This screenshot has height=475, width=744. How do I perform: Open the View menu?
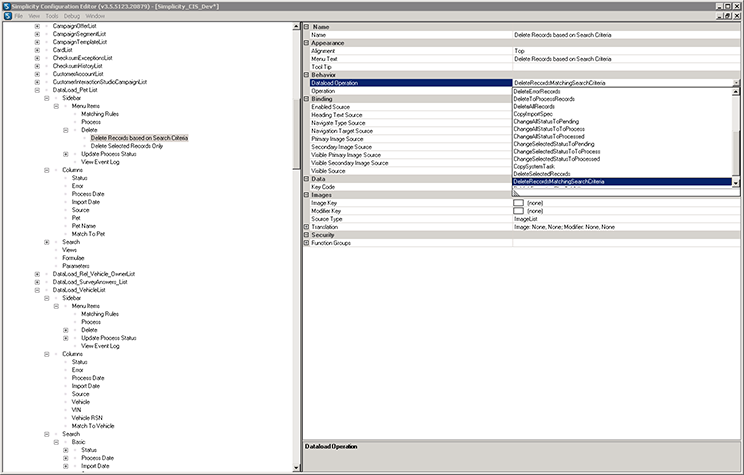34,16
